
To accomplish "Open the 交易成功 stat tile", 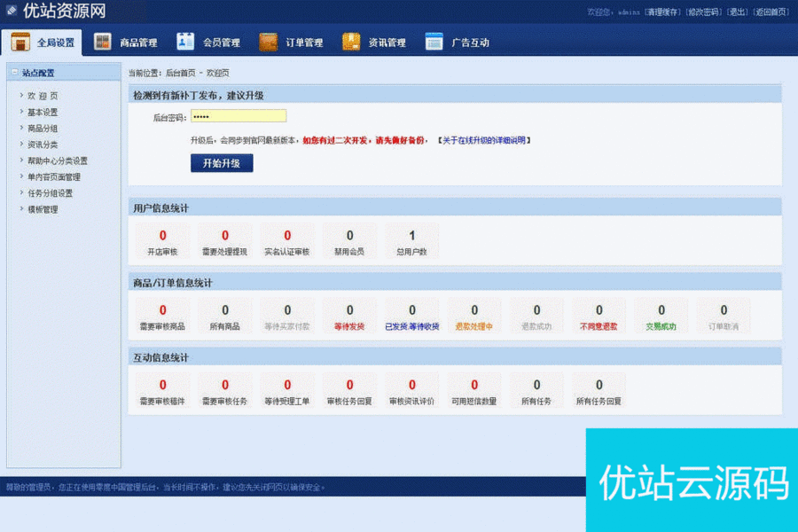I will [x=661, y=317].
